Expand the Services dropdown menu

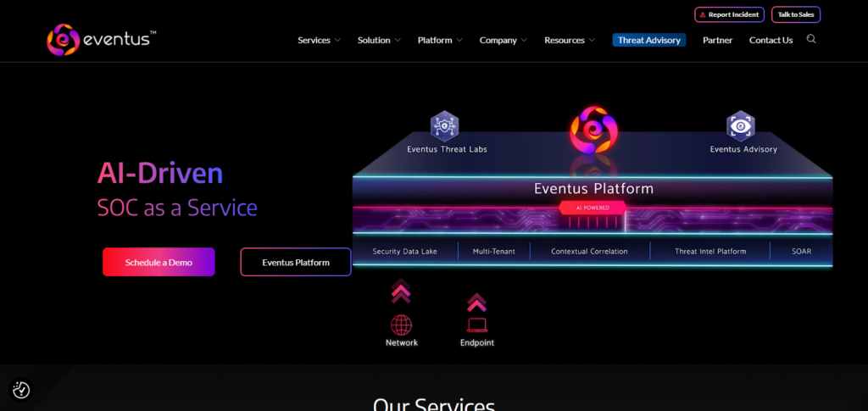point(319,41)
